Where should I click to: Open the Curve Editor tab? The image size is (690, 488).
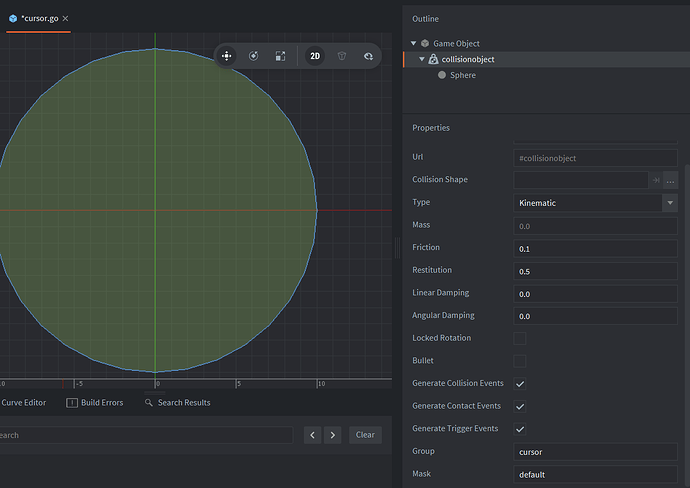point(23,403)
